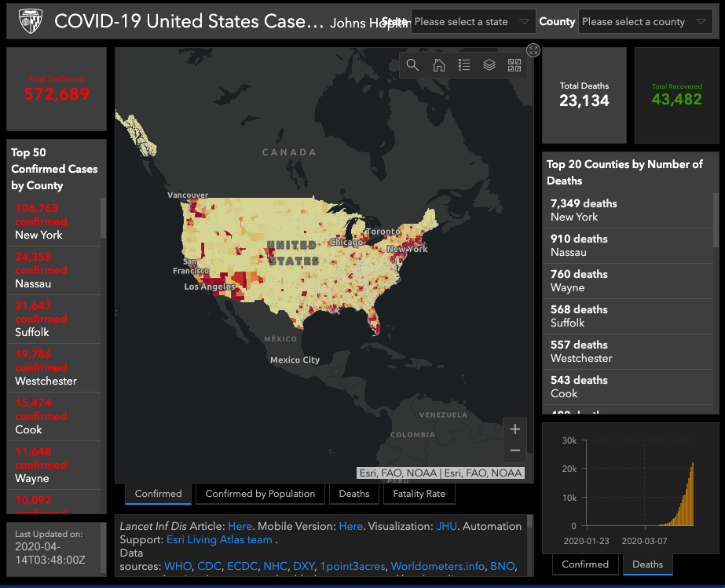The image size is (725, 588).
Task: Select the Fatality Rate map tab
Action: (x=419, y=494)
